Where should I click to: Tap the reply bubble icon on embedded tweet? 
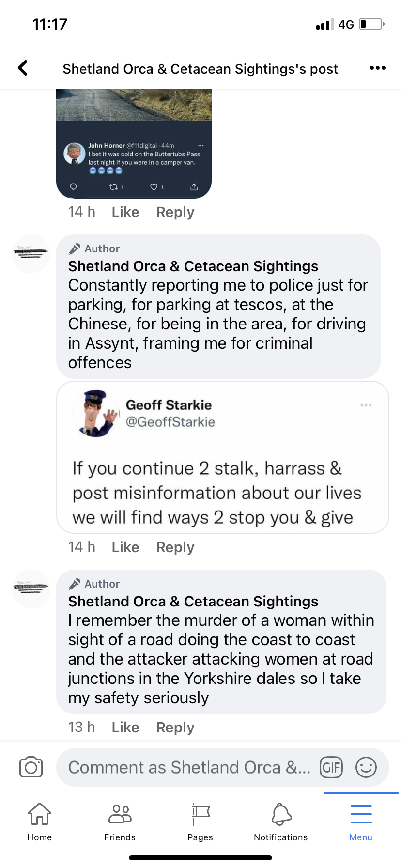[74, 187]
